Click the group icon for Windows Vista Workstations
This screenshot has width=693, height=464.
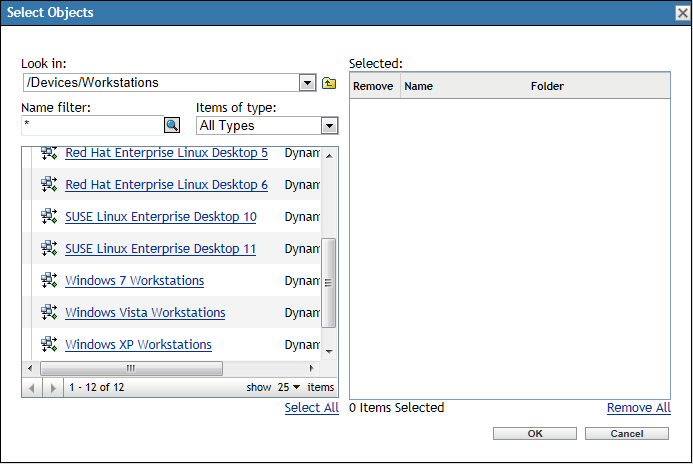tap(49, 312)
